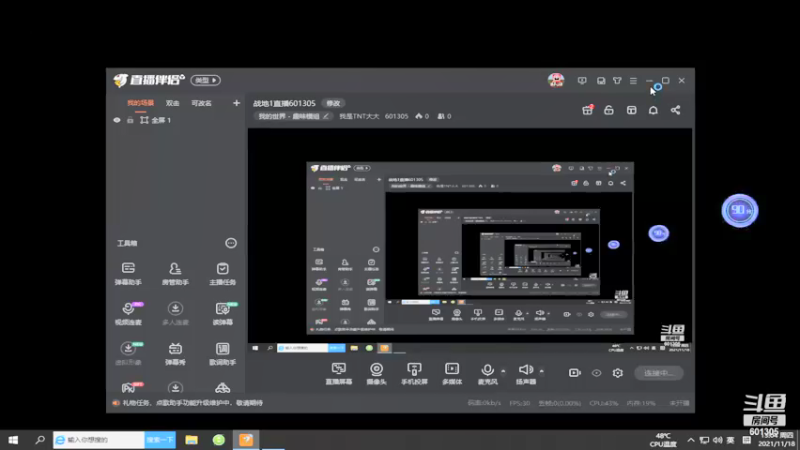Image resolution: width=800 pixels, height=450 pixels.
Task: Toggle visibility eye of 全屏 1 source
Action: 117,120
